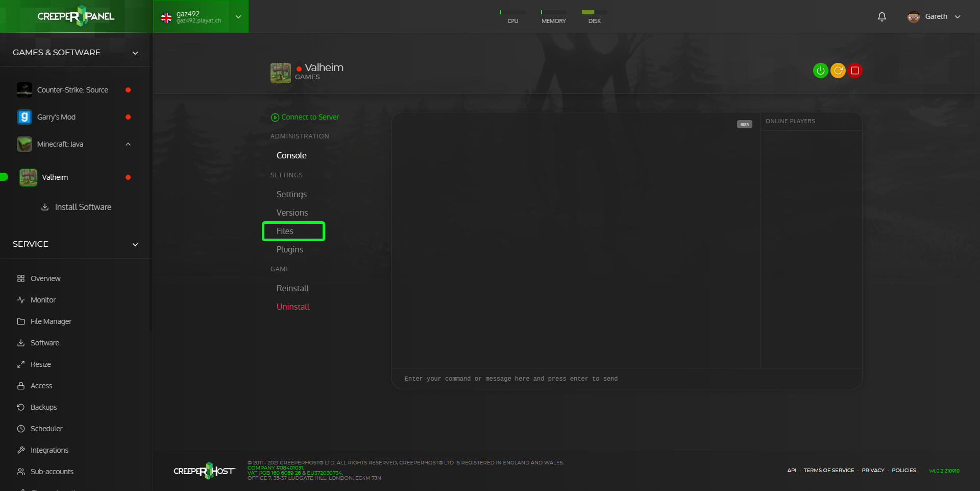Click the Integrations wrench icon
Image resolution: width=980 pixels, height=491 pixels.
[21, 450]
